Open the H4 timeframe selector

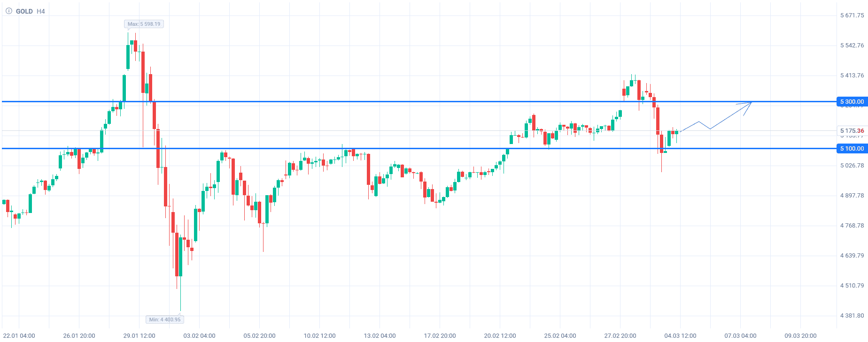41,11
